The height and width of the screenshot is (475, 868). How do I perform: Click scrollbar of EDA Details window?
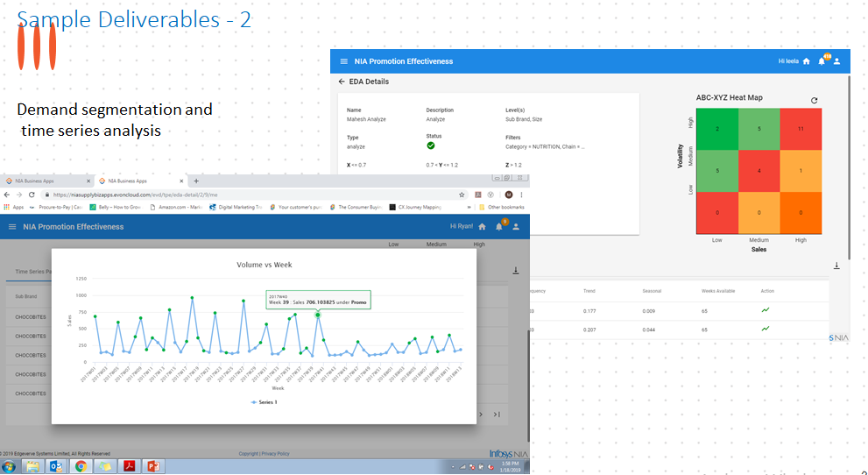pyautogui.click(x=850, y=167)
